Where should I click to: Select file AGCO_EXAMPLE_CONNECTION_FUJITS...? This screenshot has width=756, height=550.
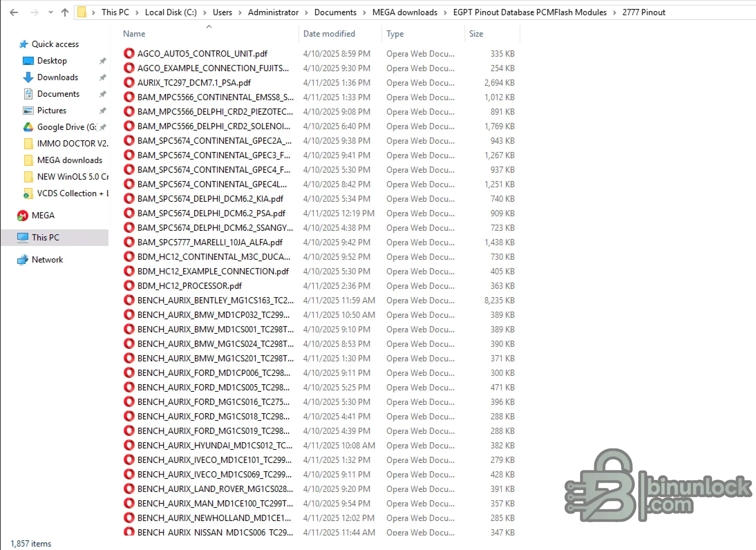(x=213, y=68)
